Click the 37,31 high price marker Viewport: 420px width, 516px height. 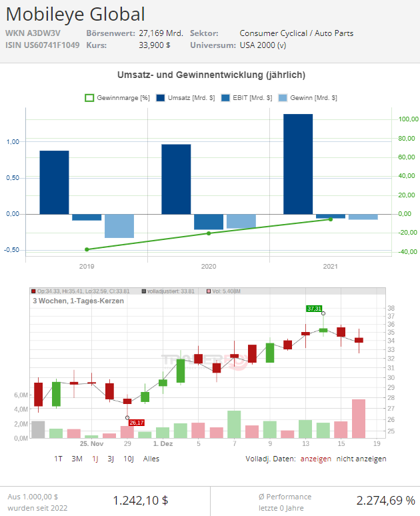[314, 309]
